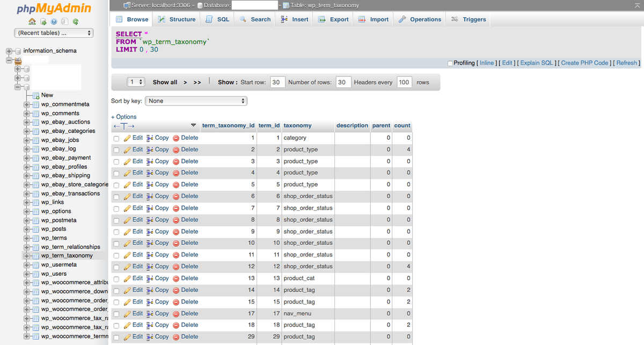Viewport: 644px width, 345px height.
Task: Expand the information_schema database node
Action: (9, 51)
